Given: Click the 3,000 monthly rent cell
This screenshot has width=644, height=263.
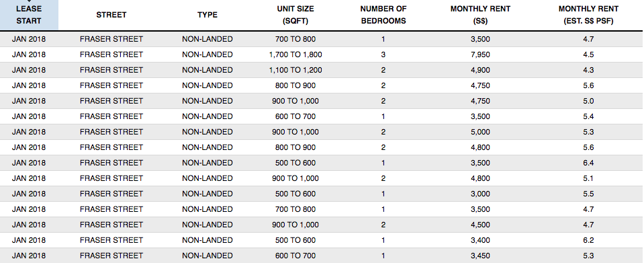Looking at the screenshot, I should (480, 194).
